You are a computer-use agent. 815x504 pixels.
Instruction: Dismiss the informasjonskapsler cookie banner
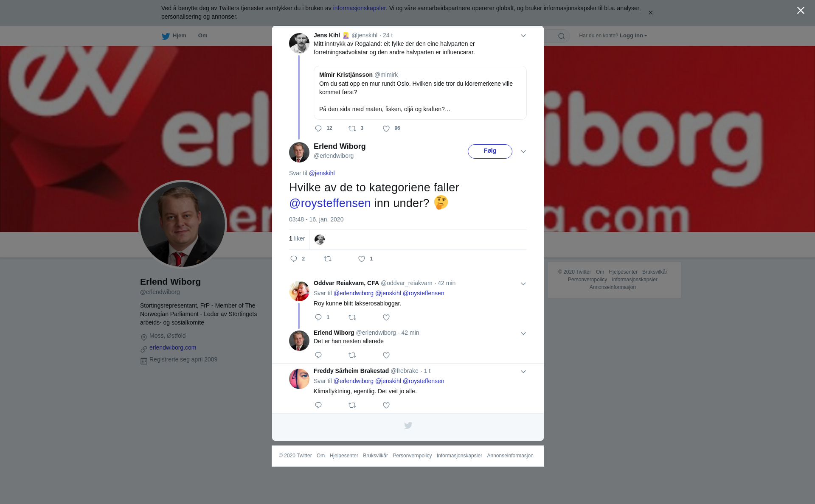pyautogui.click(x=650, y=13)
